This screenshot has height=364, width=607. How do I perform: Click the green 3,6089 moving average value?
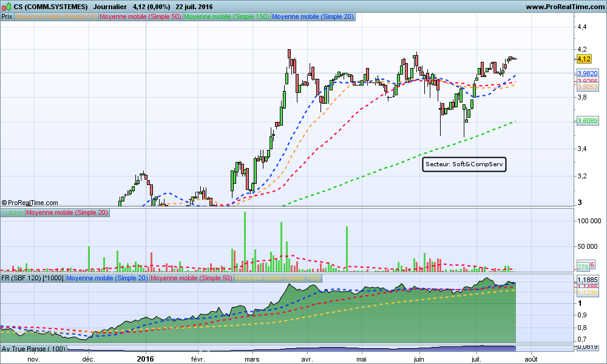pyautogui.click(x=588, y=121)
